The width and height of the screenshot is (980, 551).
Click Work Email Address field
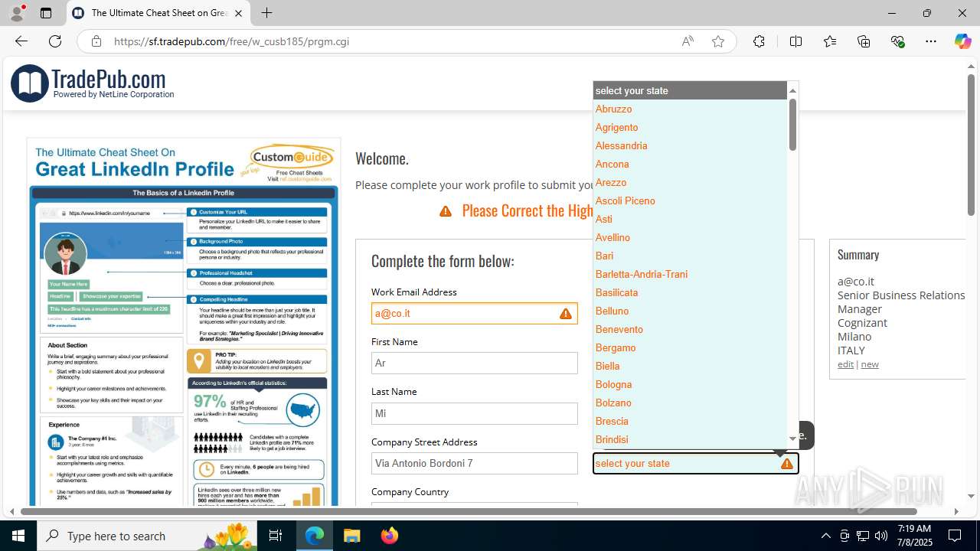[x=474, y=313]
